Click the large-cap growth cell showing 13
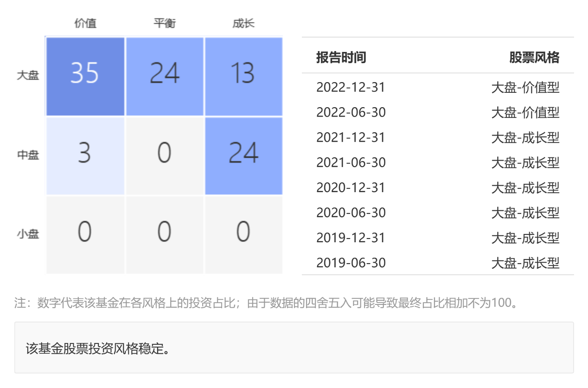This screenshot has width=588, height=388. [243, 77]
